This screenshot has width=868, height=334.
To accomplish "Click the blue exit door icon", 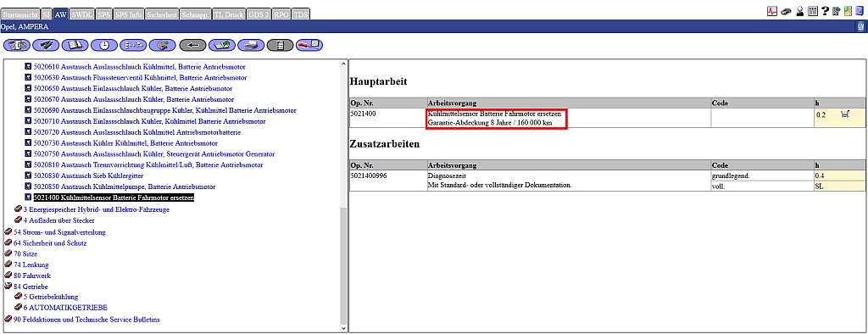I will tap(859, 11).
